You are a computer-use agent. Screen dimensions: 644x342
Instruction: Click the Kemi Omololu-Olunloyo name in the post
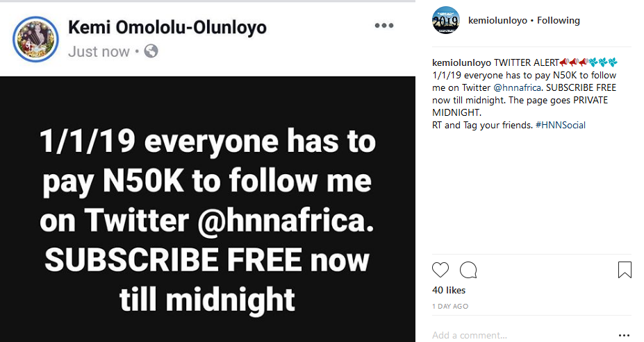pyautogui.click(x=167, y=28)
